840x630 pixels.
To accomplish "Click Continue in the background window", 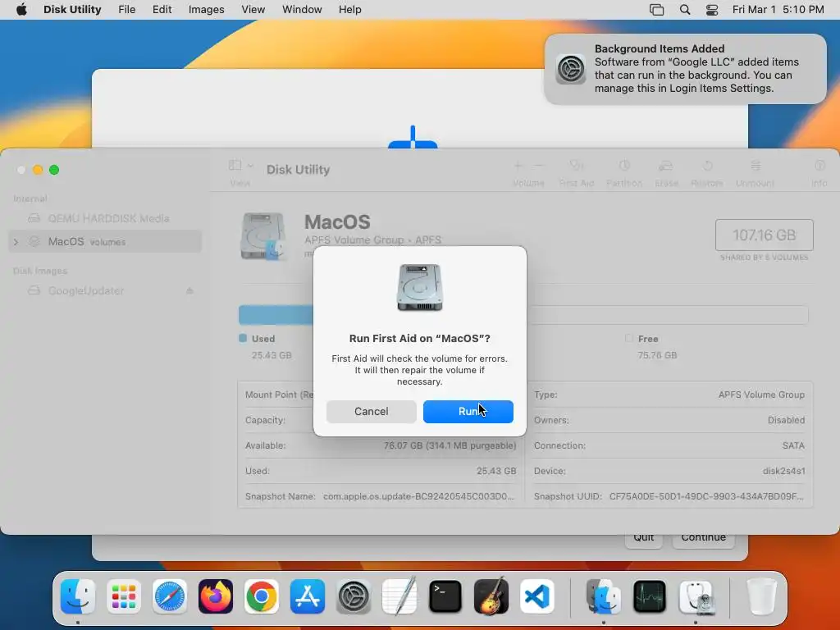I will pos(703,539).
